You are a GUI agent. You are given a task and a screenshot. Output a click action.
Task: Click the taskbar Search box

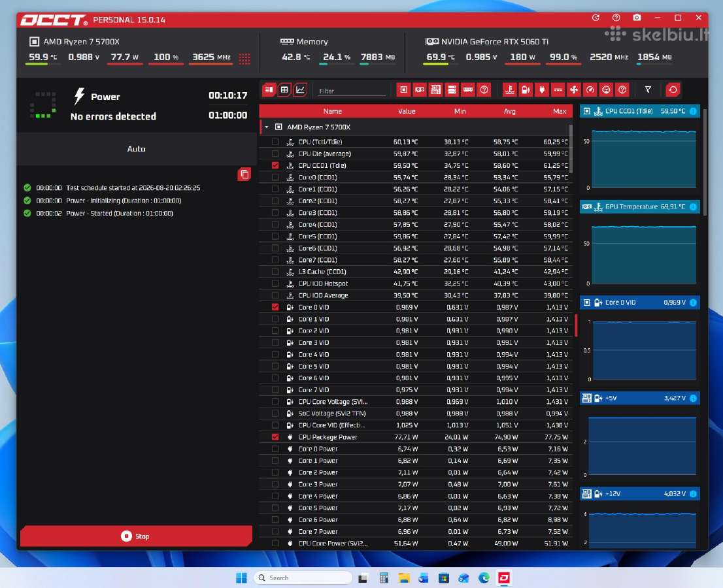[303, 578]
